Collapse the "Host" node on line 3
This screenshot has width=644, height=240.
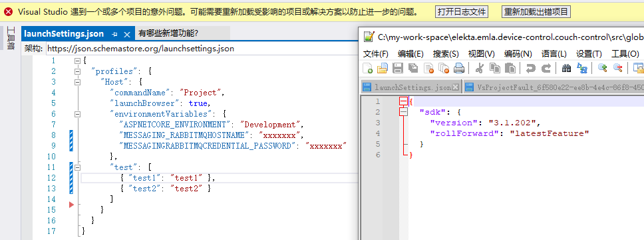[x=78, y=82]
